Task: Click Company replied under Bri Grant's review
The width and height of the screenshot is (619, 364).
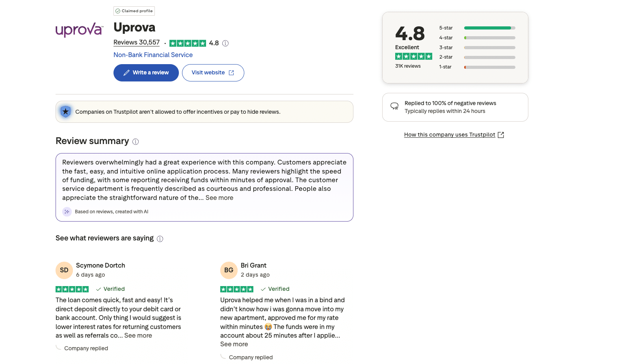Action: [251, 358]
